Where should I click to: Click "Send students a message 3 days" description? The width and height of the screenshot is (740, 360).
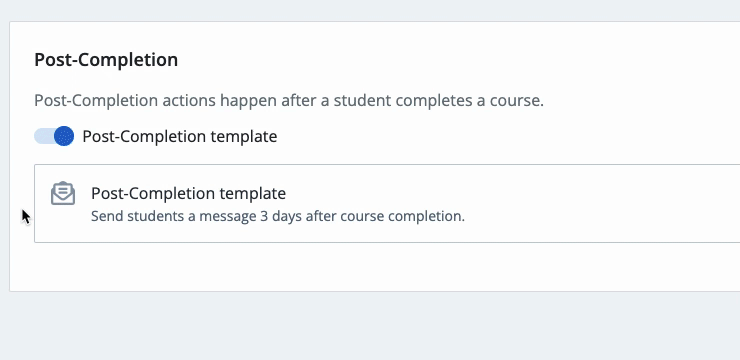coord(196,217)
